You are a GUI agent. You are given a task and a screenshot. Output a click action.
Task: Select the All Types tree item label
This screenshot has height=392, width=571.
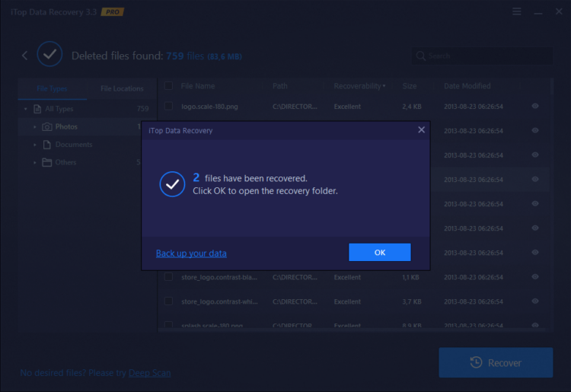tap(59, 109)
